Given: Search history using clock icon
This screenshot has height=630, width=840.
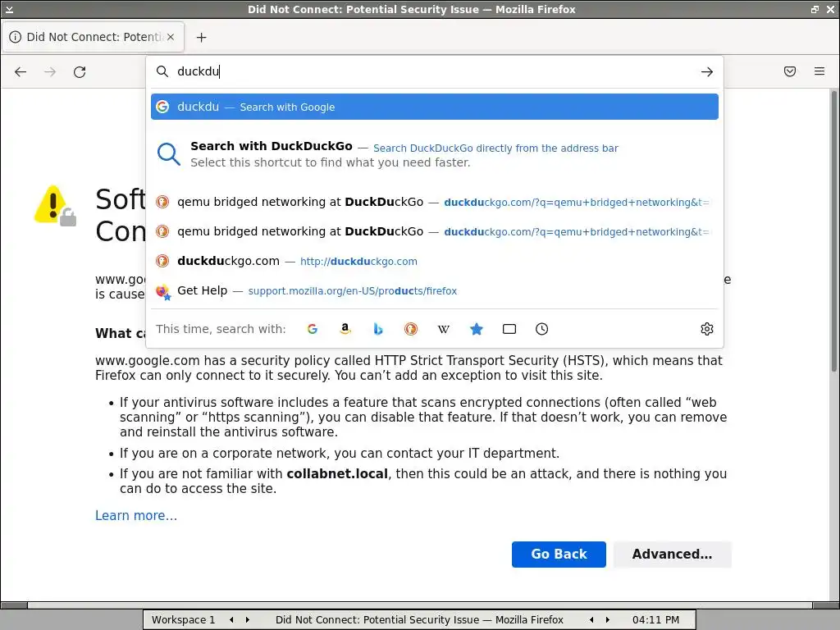Looking at the screenshot, I should 542,329.
